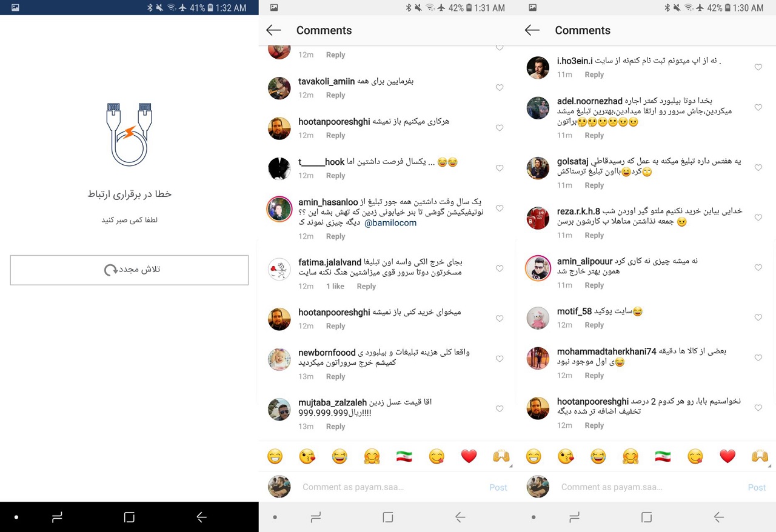
Task: Reply to mujtaba_zalzaleh's comment
Action: click(335, 427)
